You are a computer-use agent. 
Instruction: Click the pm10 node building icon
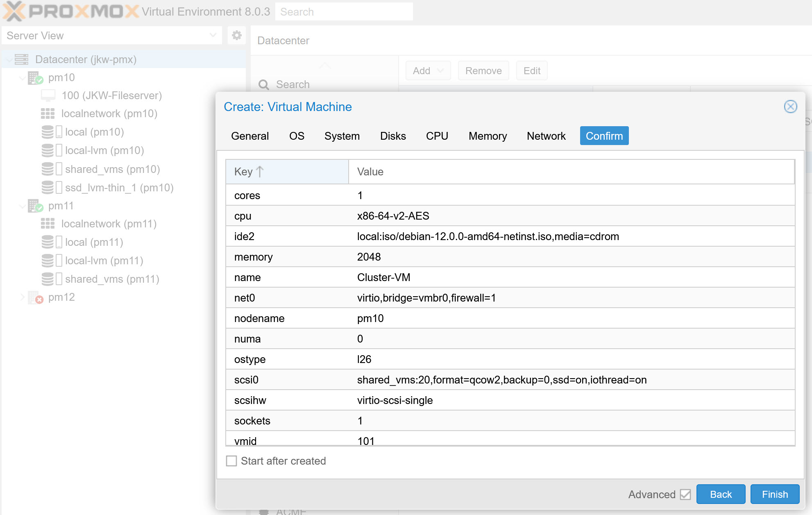click(33, 77)
